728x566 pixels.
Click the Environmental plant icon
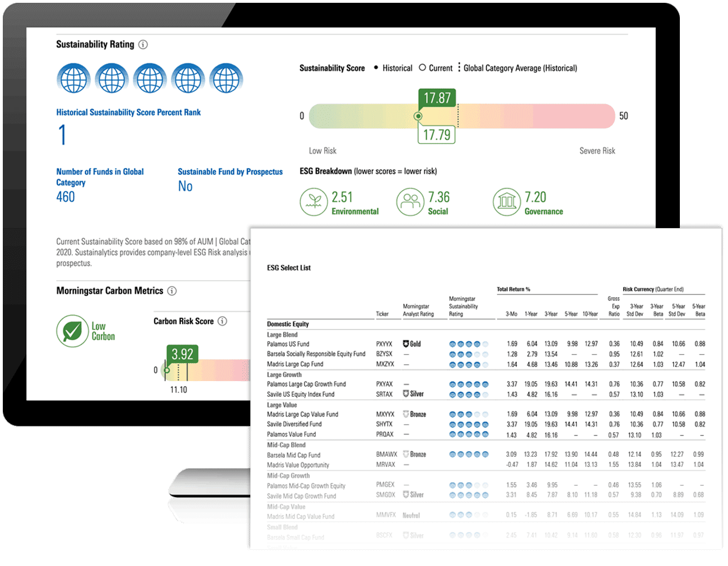click(x=314, y=202)
